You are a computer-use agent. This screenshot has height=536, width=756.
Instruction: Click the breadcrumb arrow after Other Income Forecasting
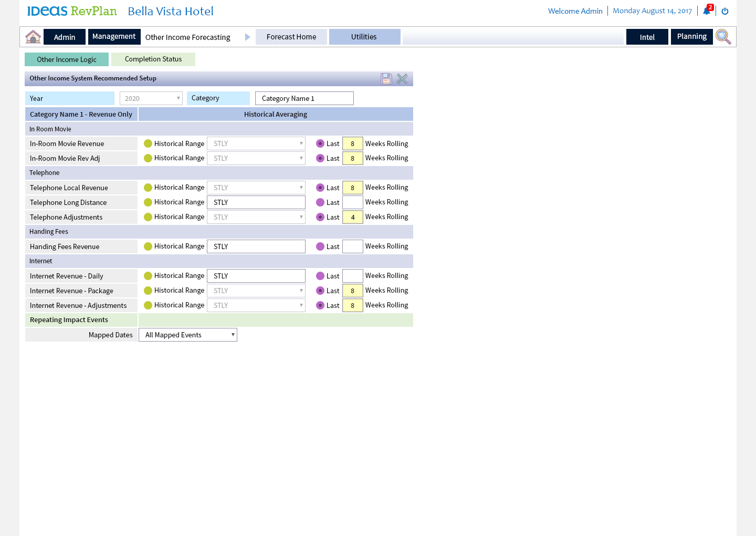(248, 37)
